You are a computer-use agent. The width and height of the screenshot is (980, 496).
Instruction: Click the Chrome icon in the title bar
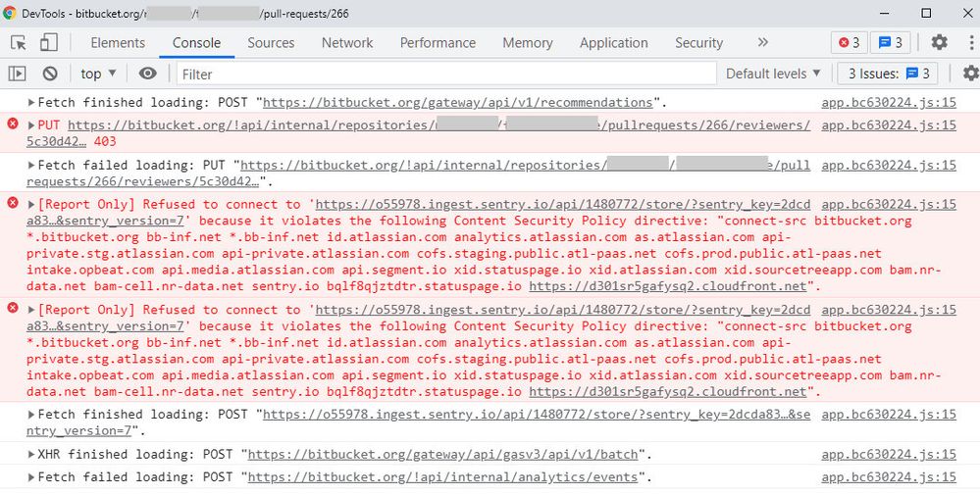[10, 13]
